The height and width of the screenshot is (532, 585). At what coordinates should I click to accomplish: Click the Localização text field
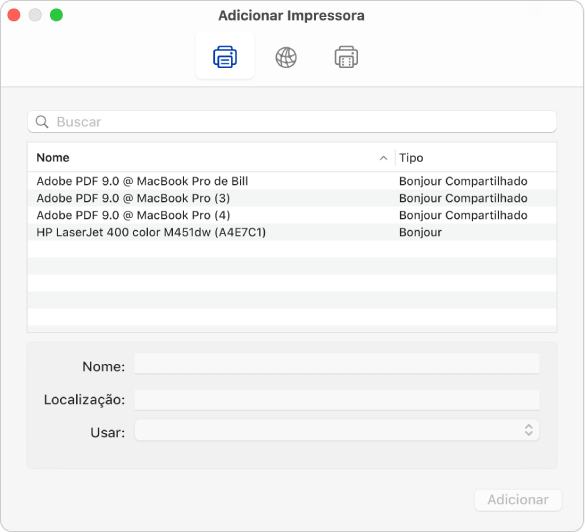pos(337,400)
